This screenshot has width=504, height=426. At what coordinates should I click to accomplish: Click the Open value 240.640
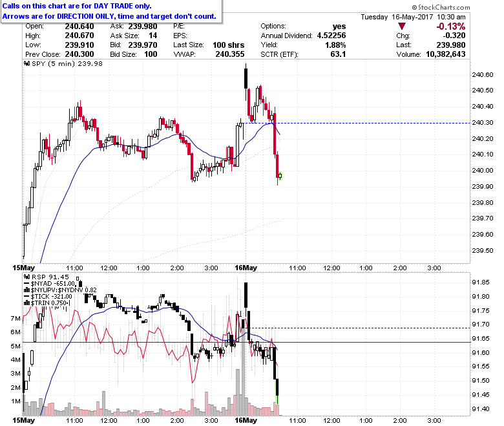[x=79, y=27]
